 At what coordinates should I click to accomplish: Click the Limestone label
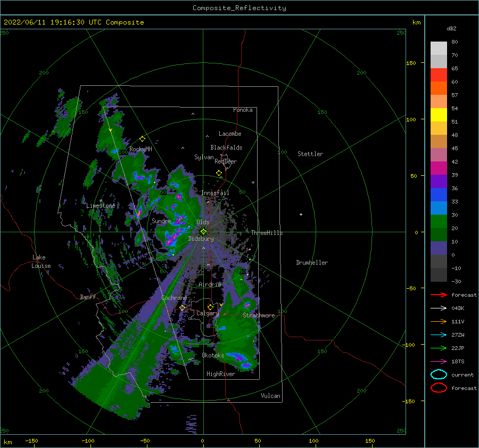pos(101,206)
